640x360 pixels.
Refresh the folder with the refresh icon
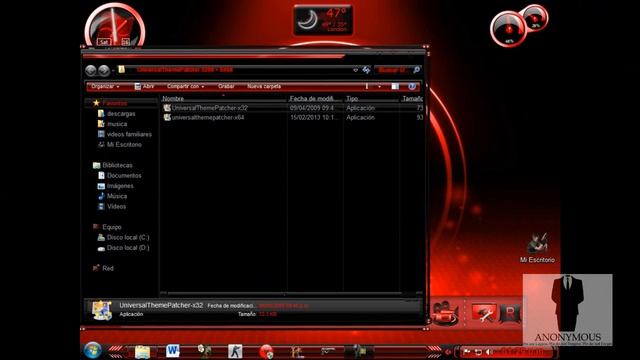click(x=366, y=70)
